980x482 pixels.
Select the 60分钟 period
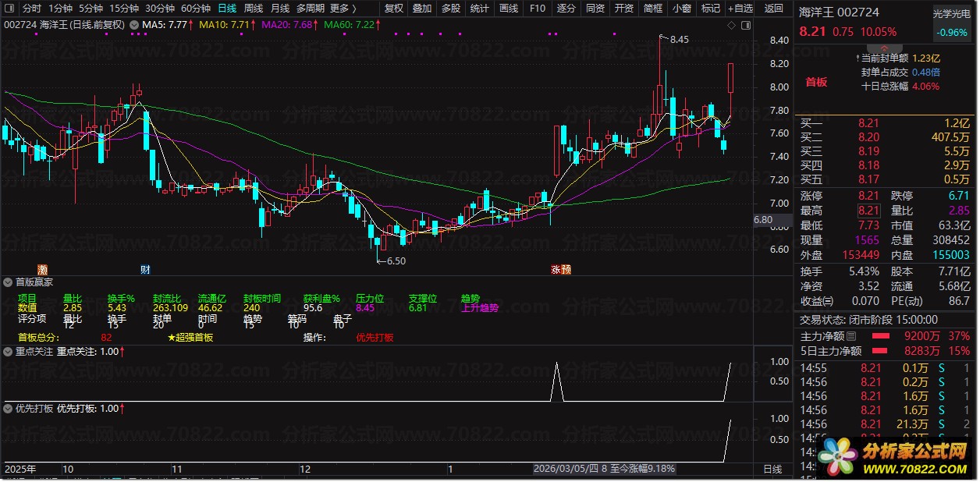[x=195, y=9]
